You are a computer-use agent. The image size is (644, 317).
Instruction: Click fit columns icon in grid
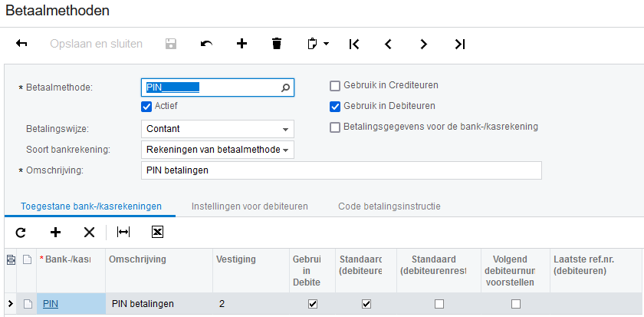pos(123,232)
